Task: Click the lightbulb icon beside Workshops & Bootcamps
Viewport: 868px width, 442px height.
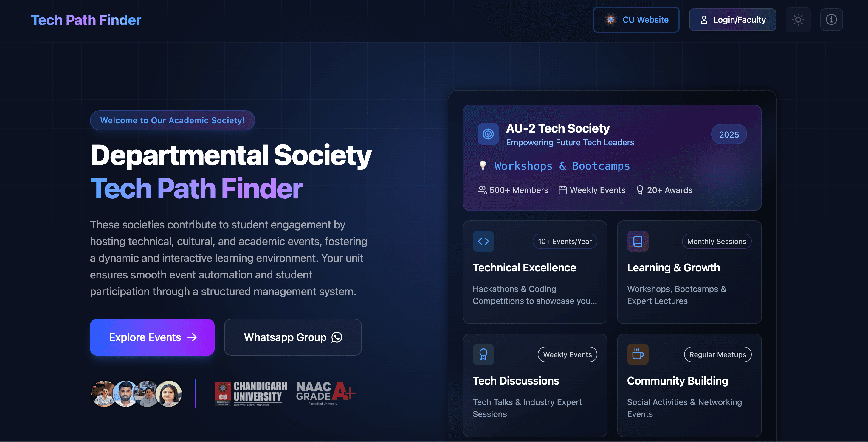Action: pos(483,165)
